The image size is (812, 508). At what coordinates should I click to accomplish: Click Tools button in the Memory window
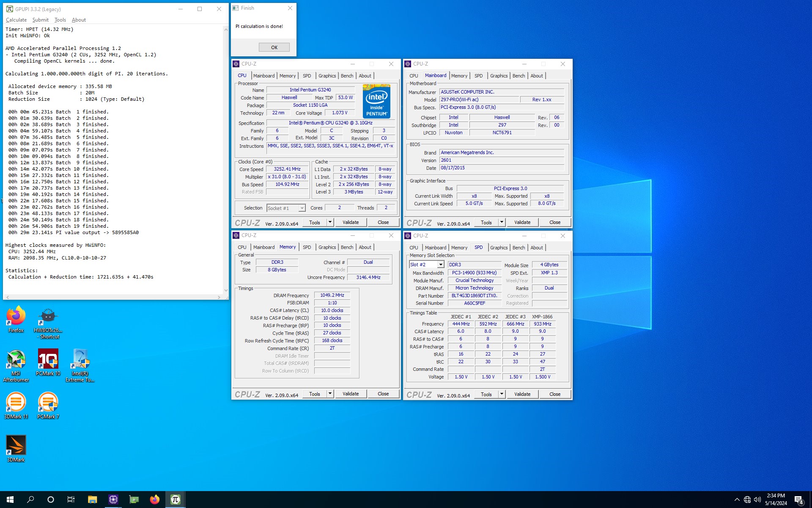[x=315, y=394]
